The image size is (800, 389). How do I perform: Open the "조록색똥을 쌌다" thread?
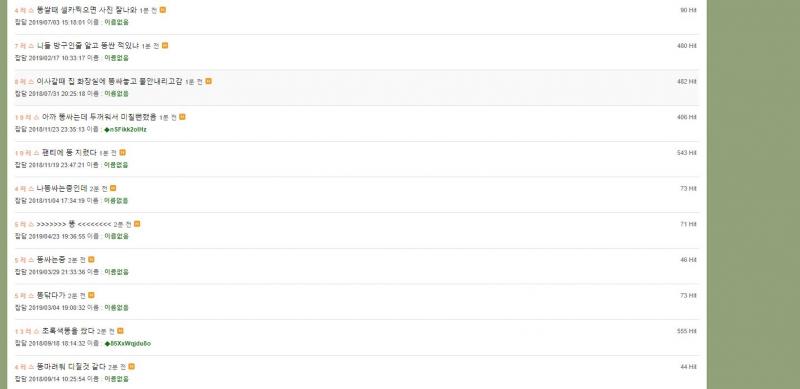coord(68,331)
